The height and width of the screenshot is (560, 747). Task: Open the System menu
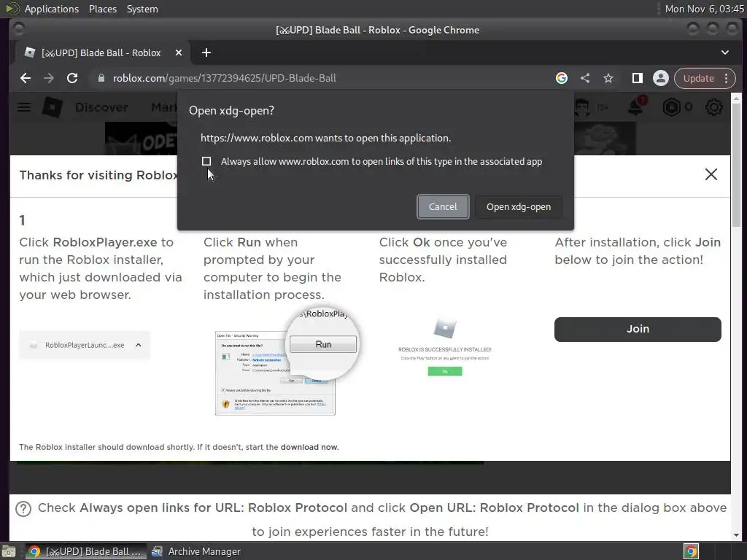142,9
